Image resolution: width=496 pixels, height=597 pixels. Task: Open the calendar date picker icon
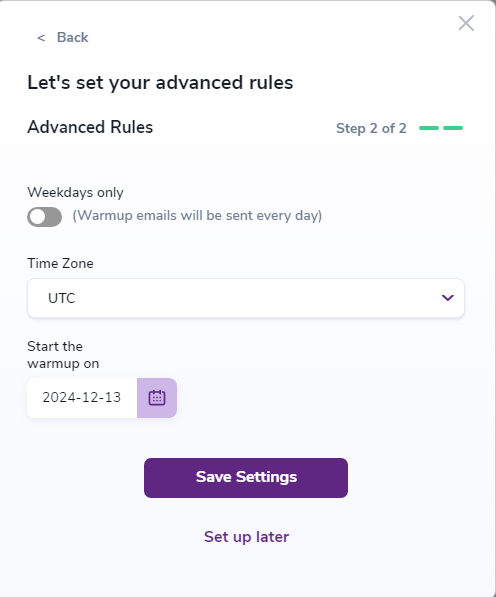point(157,398)
